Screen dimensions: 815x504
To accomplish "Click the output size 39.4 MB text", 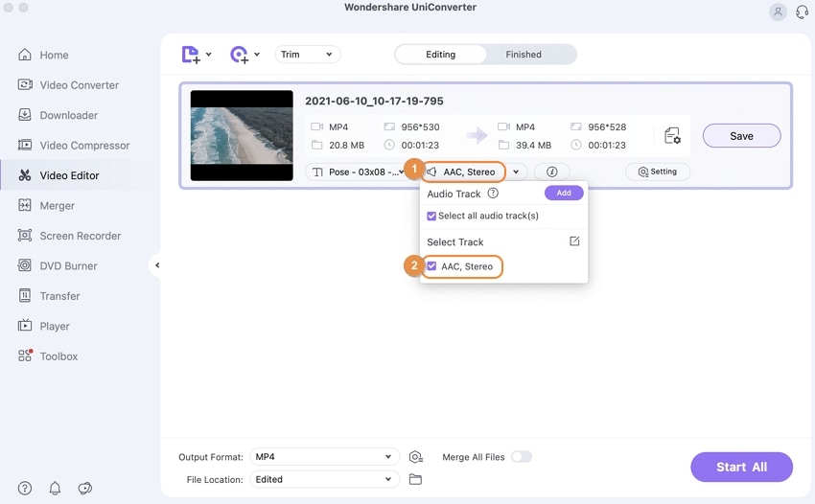I will [x=533, y=146].
